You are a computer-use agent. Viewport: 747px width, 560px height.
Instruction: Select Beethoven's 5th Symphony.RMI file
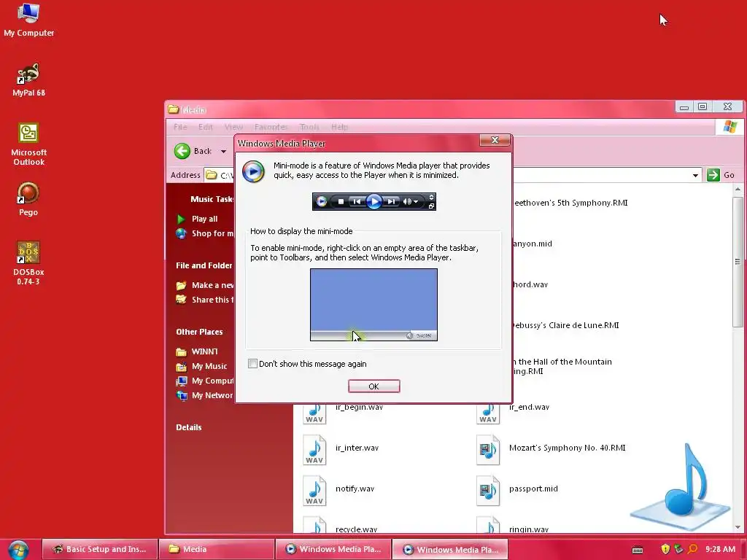tap(570, 203)
